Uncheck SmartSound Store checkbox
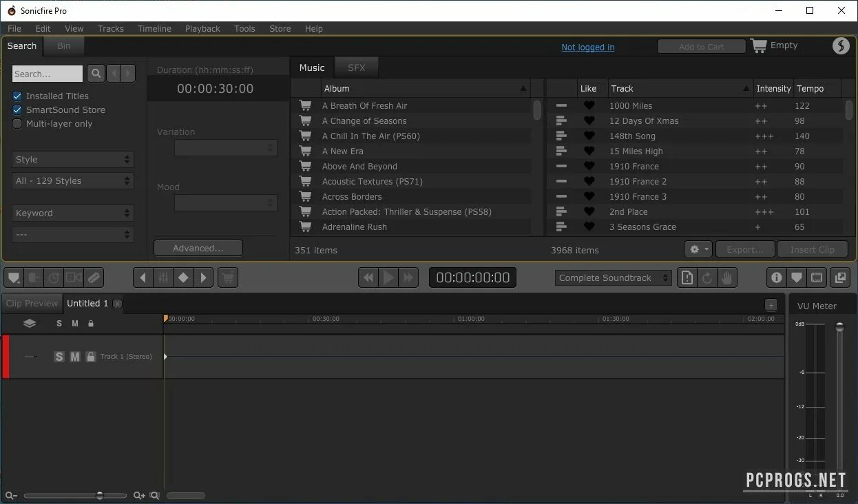This screenshot has width=858, height=504. coord(17,109)
